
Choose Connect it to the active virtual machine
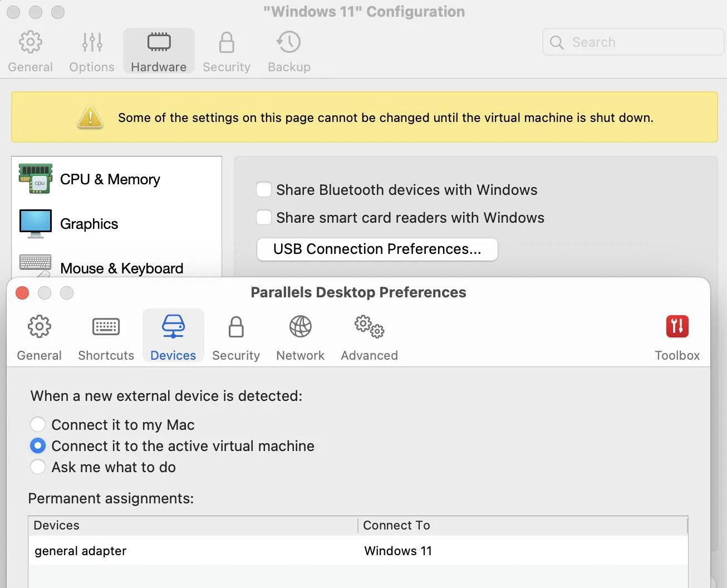[38, 446]
